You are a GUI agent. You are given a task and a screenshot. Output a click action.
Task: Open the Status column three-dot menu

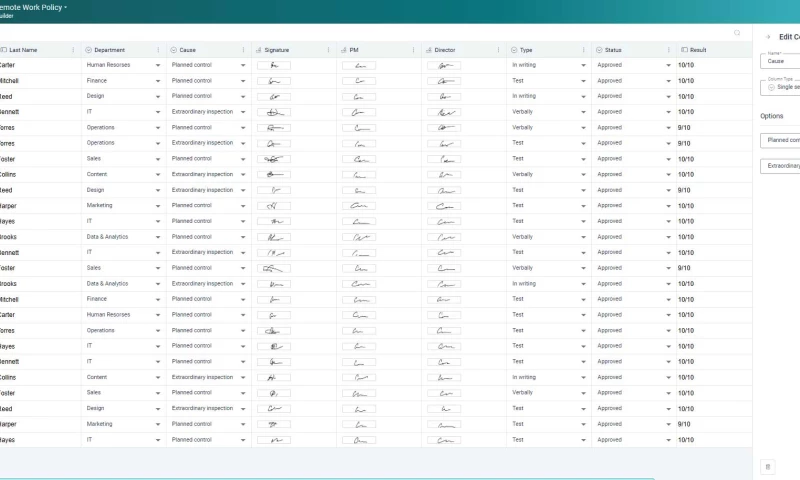pyautogui.click(x=669, y=49)
